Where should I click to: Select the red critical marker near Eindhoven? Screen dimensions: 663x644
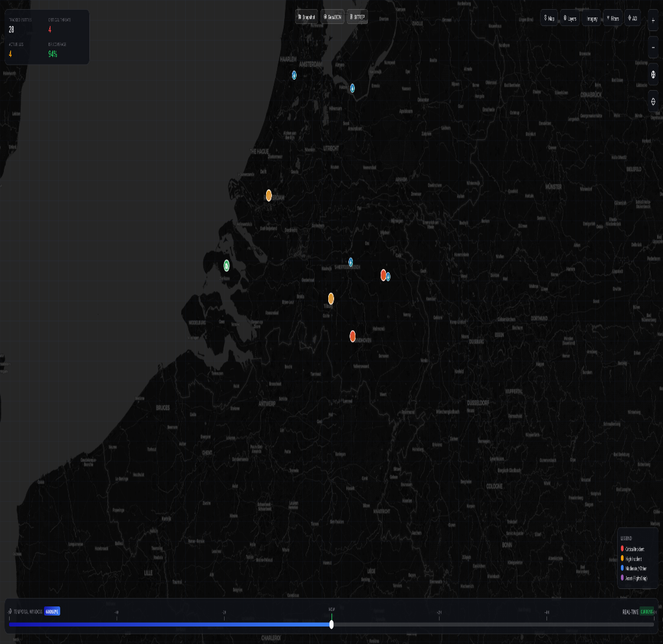point(353,336)
